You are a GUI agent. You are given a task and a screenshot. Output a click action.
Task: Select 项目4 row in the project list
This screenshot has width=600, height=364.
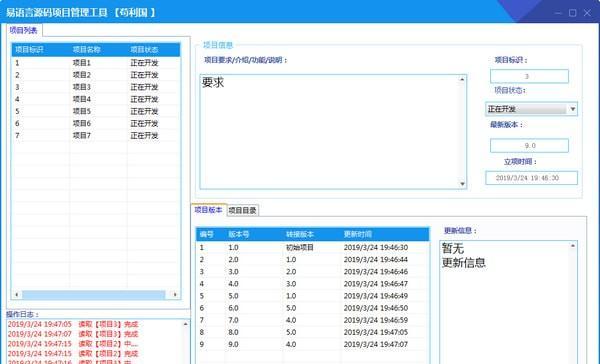pos(96,100)
